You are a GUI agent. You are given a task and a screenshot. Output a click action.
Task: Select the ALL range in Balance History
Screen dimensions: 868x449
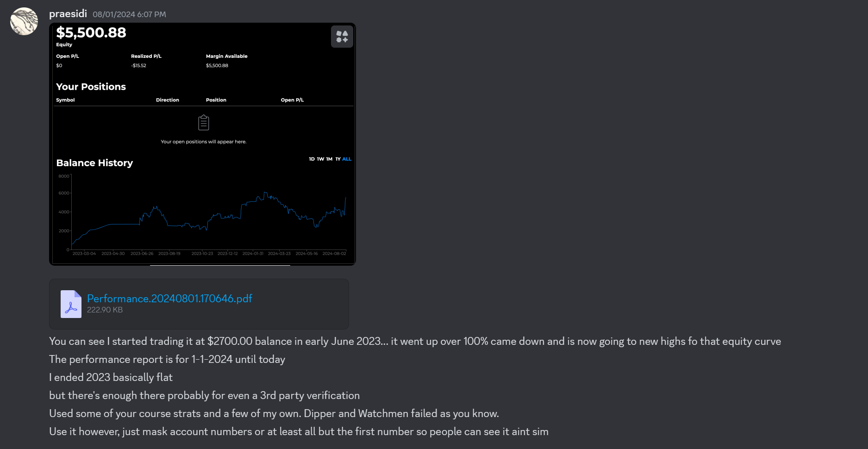click(x=347, y=159)
